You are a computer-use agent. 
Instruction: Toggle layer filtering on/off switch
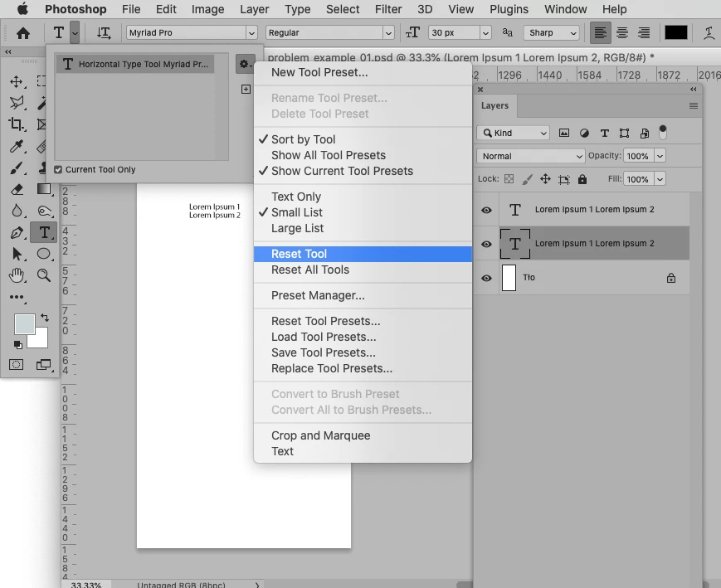click(x=663, y=133)
